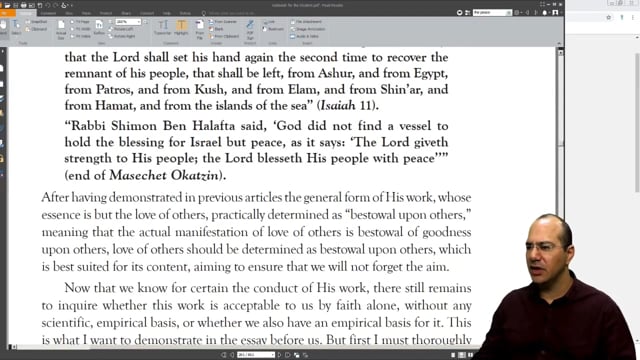Image resolution: width=640 pixels, height=360 pixels.
Task: Create a Blank PDF
Action: [x=217, y=29]
